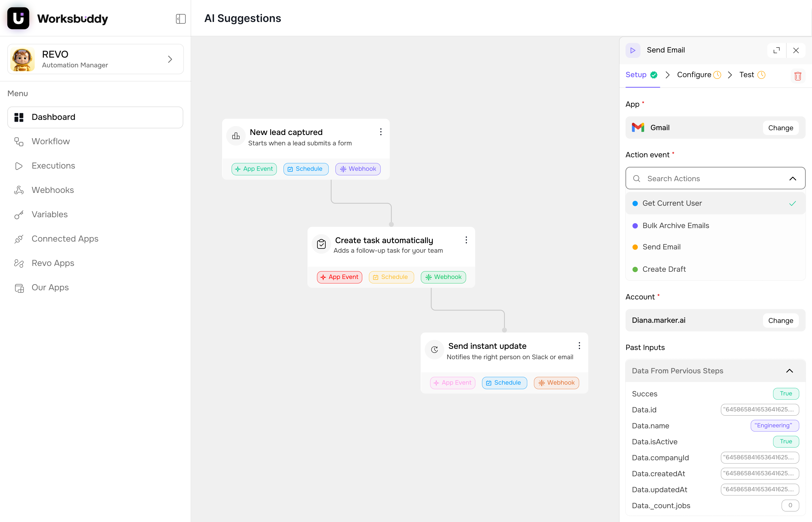Viewport: 812px width, 522px height.
Task: Switch to the Configure tab
Action: coord(699,75)
